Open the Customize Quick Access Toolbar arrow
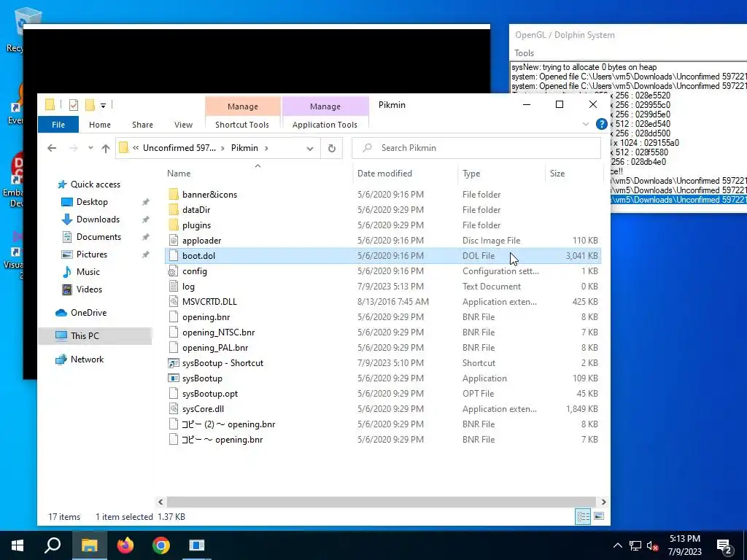This screenshot has height=560, width=747. 103,105
